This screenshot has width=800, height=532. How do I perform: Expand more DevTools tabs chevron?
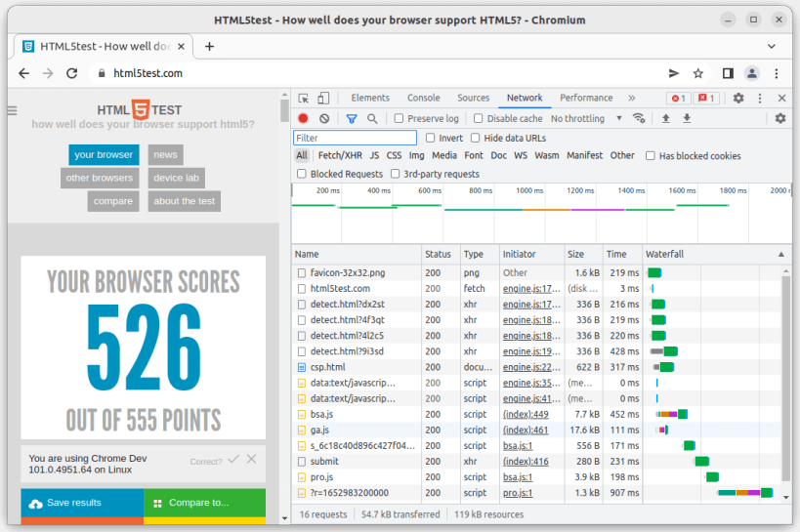coord(632,98)
